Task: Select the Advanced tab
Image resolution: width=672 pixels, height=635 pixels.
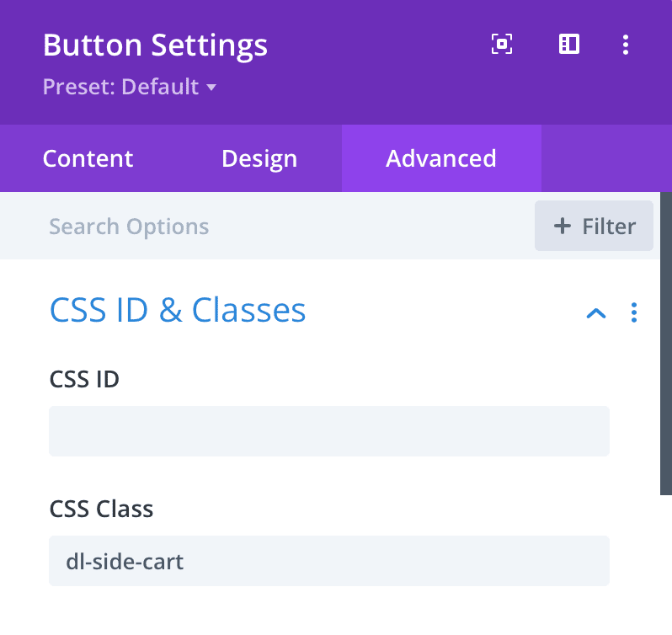Action: tap(441, 158)
